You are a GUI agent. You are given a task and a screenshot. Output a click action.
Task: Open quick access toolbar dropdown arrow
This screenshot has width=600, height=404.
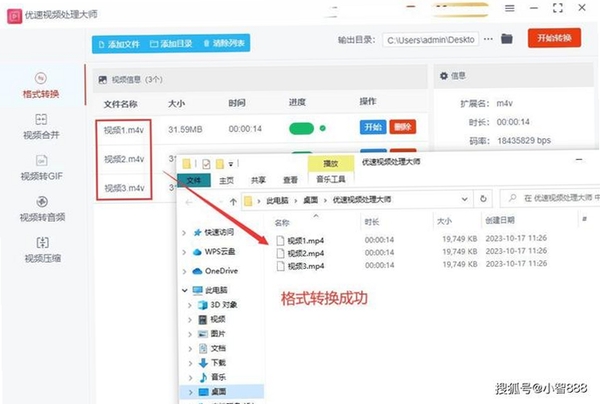click(x=231, y=164)
